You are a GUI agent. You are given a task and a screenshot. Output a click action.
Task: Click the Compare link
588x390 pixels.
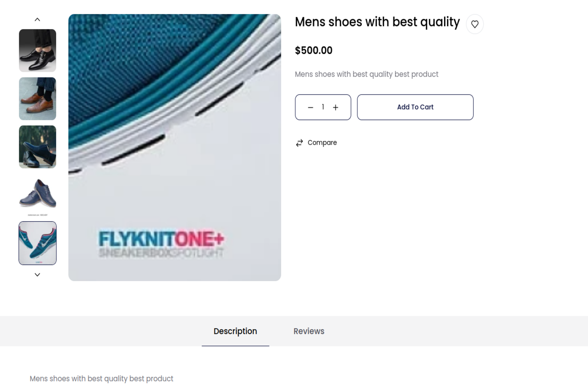point(322,143)
